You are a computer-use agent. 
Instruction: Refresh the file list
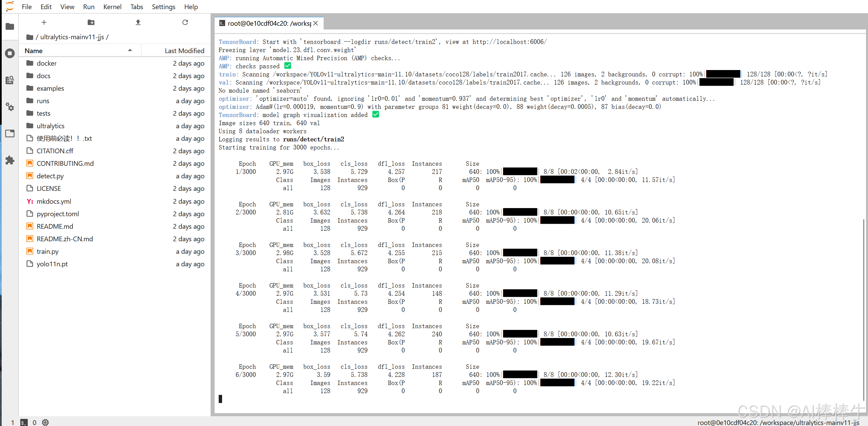185,22
